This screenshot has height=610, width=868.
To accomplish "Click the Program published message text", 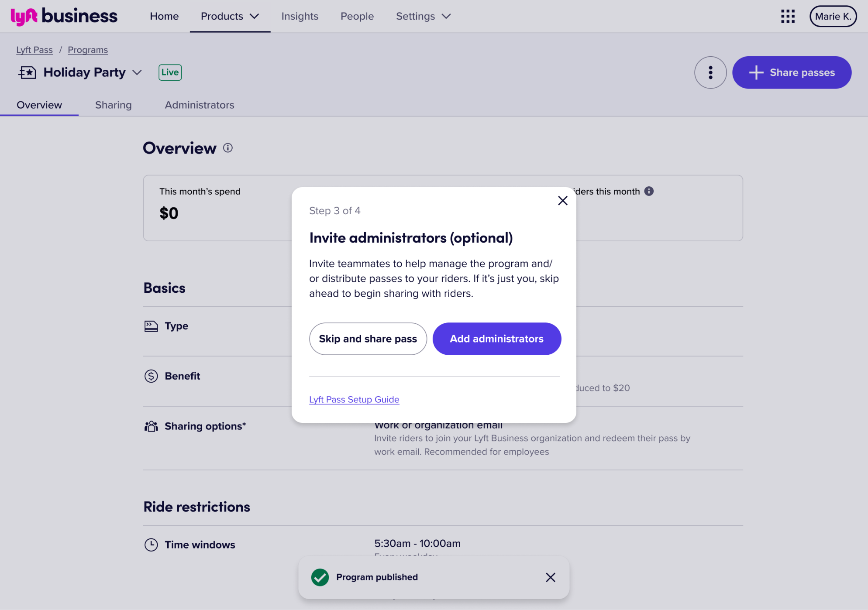I will coord(377,577).
